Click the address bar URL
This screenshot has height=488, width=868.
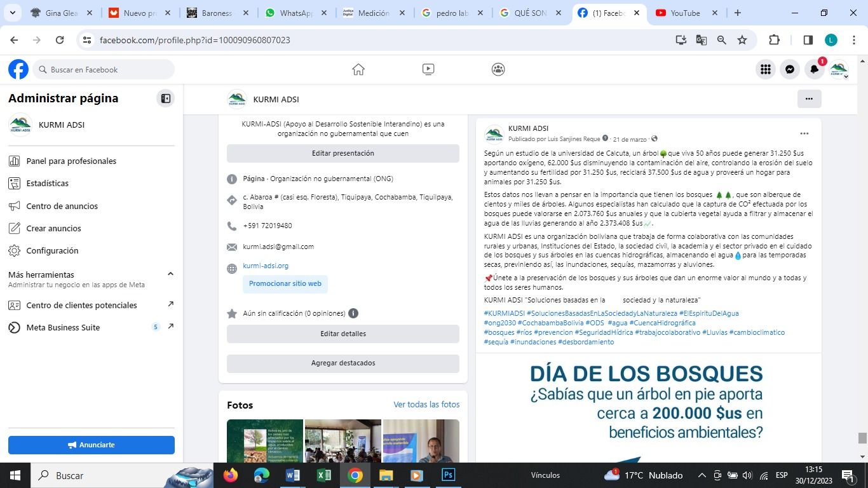[195, 40]
